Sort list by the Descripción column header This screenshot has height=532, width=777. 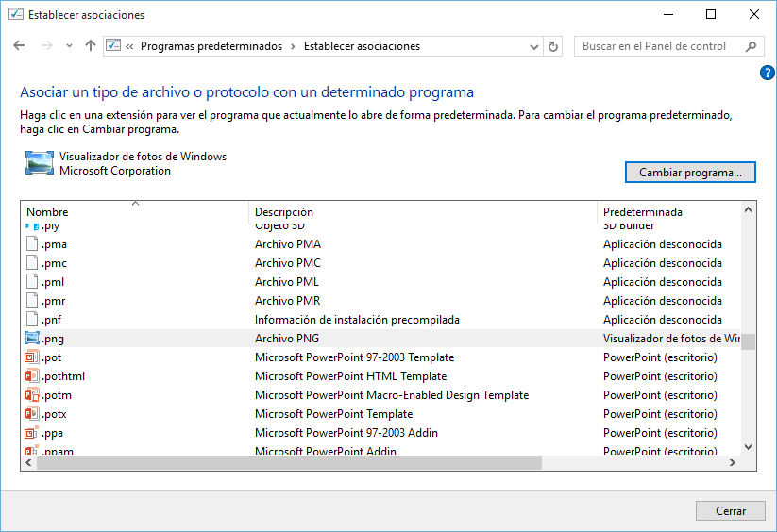coord(423,212)
